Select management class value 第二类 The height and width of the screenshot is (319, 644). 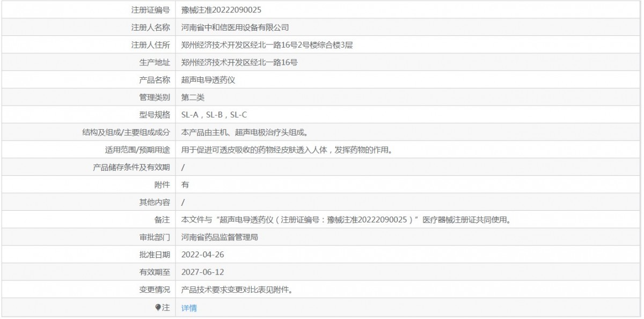coord(193,97)
